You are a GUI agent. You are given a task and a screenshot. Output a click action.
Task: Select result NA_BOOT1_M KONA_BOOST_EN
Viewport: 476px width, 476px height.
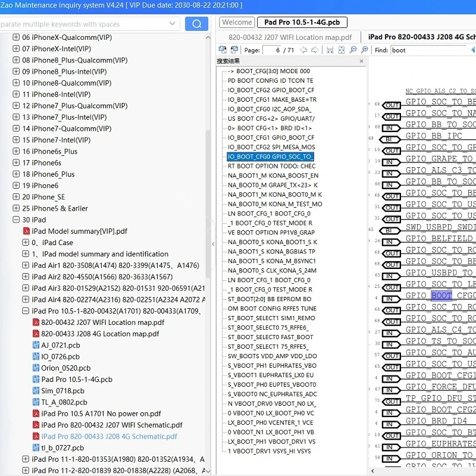273,176
